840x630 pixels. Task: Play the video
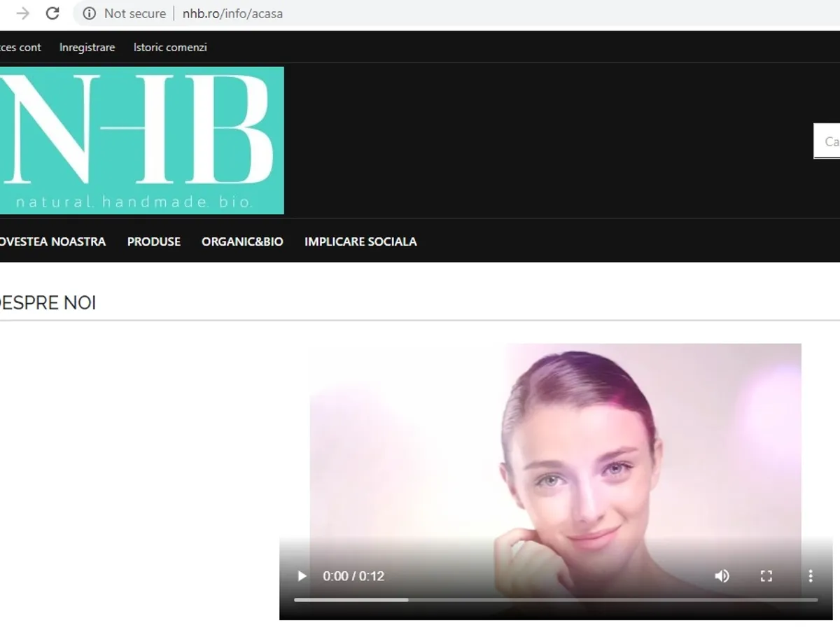point(302,576)
